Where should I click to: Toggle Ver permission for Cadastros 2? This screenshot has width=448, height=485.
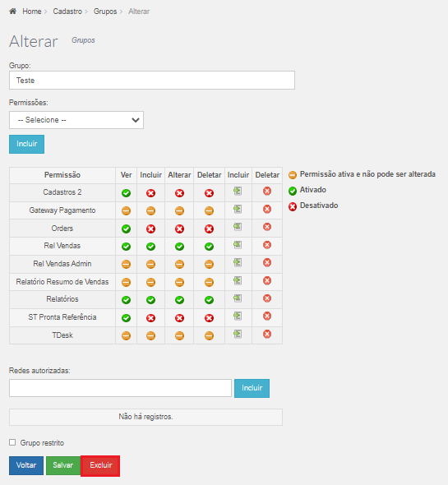[127, 193]
